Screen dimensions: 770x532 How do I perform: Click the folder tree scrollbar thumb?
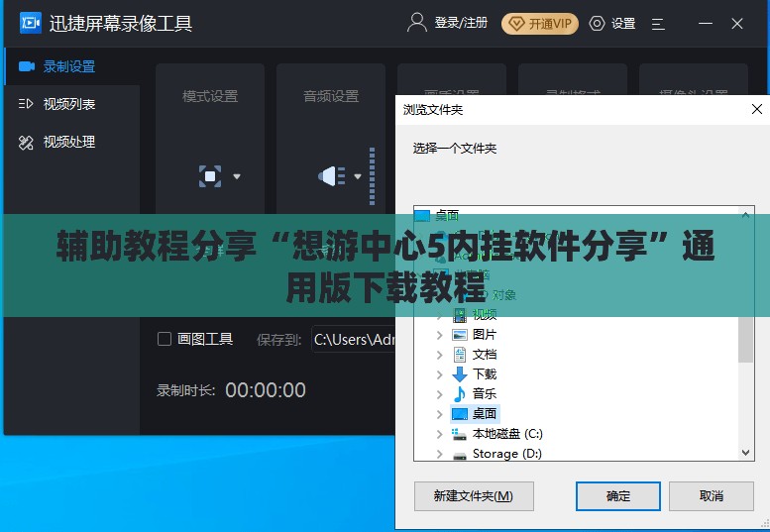pyautogui.click(x=745, y=339)
